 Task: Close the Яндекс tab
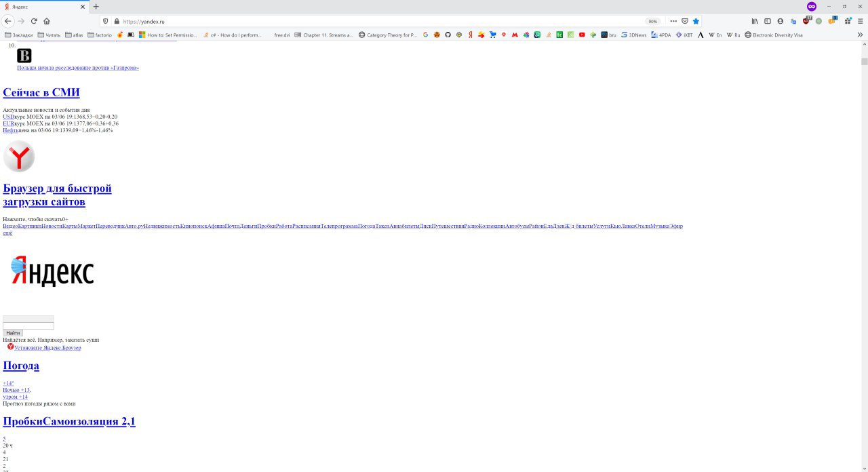coord(83,6)
